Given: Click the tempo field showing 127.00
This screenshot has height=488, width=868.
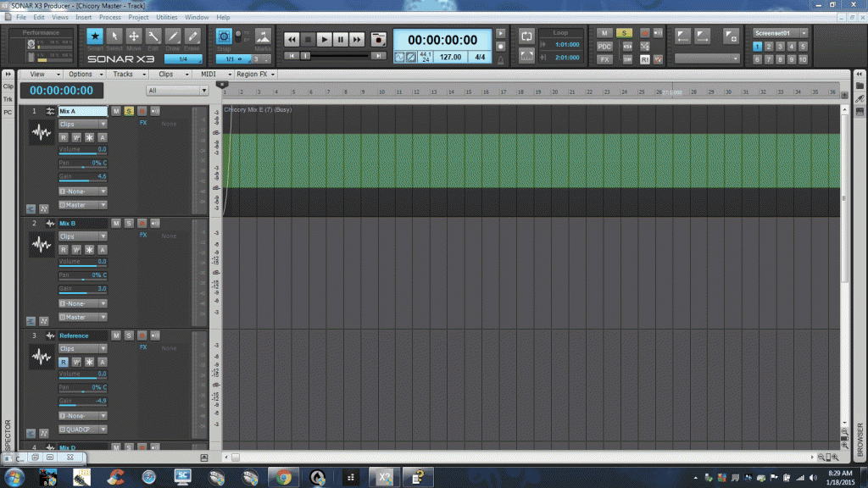Looking at the screenshot, I should [451, 57].
